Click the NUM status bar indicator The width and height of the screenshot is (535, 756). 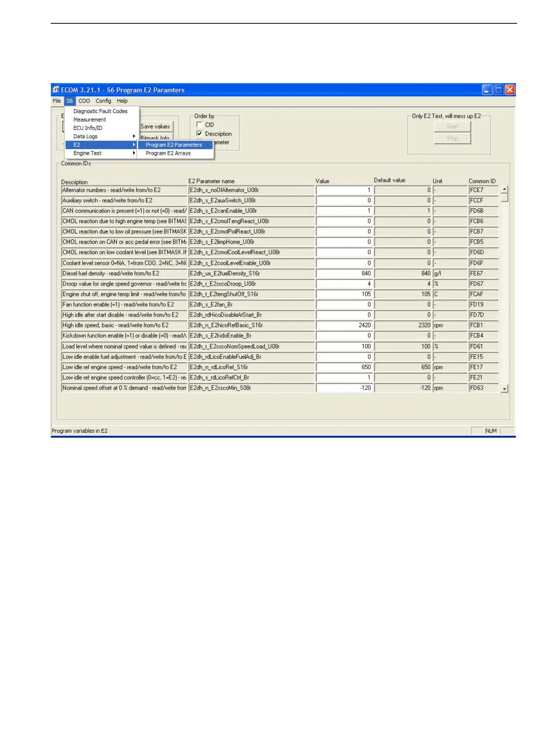pyautogui.click(x=491, y=431)
